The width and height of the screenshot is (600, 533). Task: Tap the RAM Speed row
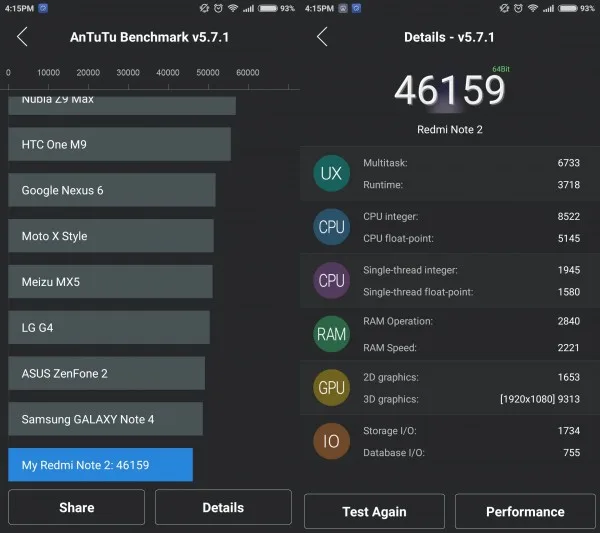pos(471,348)
